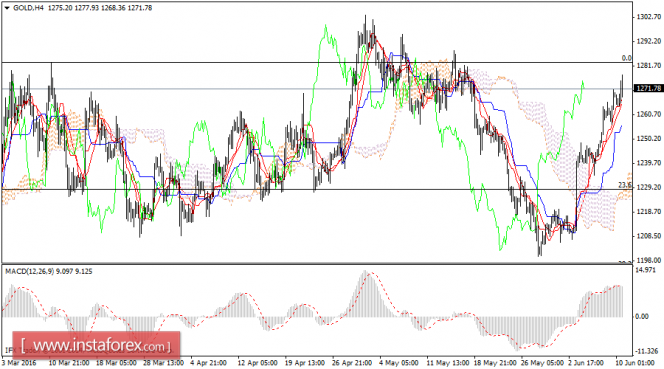Click the current price tag 1271.78

648,88
